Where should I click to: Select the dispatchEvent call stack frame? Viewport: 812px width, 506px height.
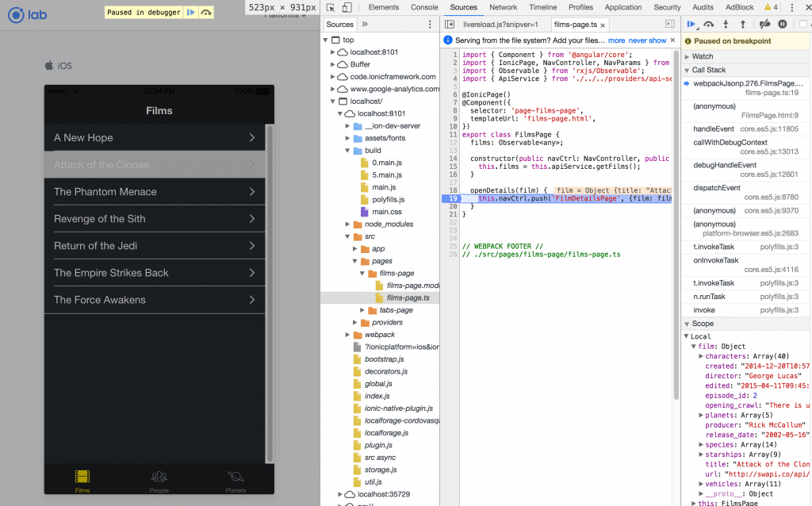click(746, 192)
